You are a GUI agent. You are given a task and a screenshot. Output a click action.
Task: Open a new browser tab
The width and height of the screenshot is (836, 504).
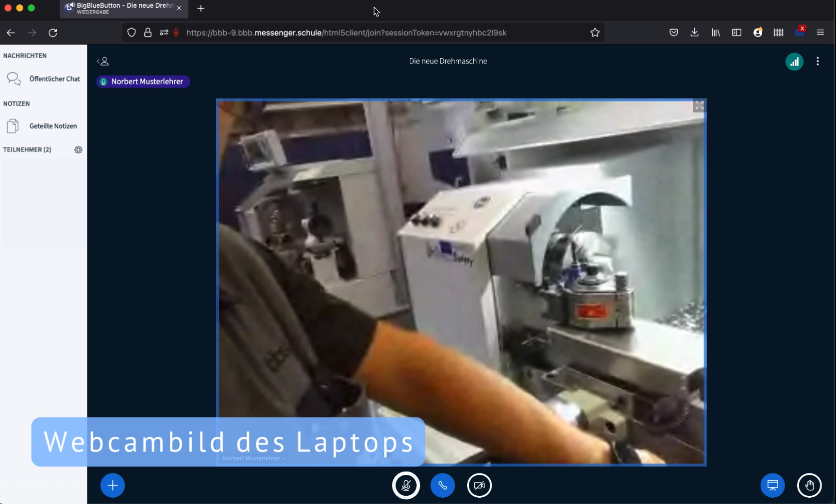click(201, 8)
